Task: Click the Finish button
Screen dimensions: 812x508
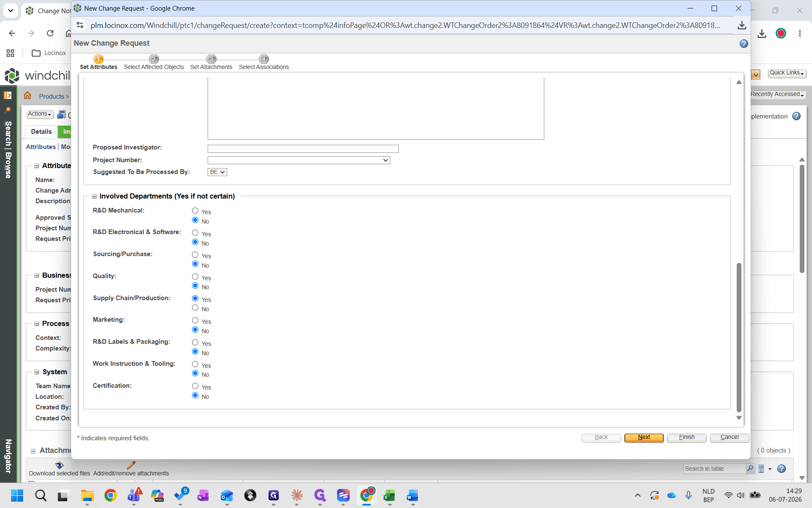Action: coord(686,437)
